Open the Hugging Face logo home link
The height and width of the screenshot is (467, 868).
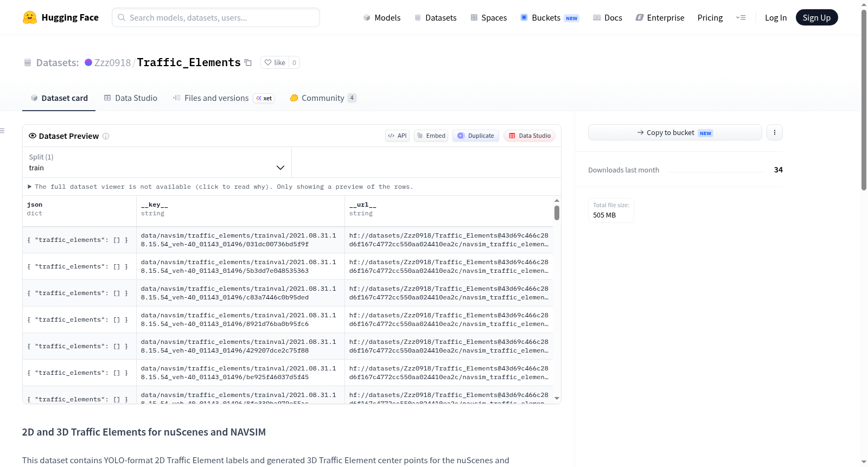[61, 17]
